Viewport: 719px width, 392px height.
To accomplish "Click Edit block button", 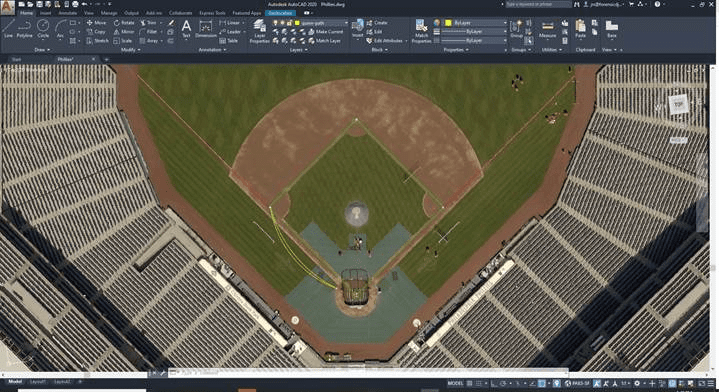I will coord(374,32).
